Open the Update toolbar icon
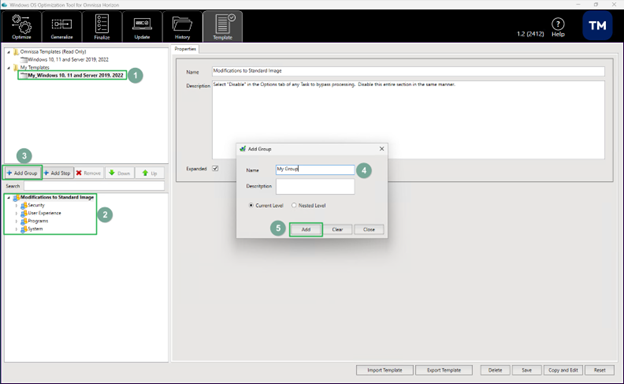Viewport: 624px width, 384px height. 142,26
